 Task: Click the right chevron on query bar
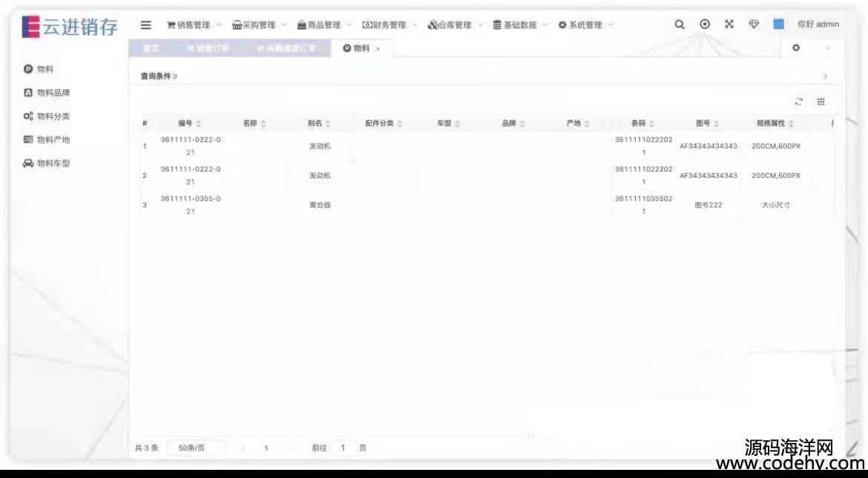tap(826, 76)
